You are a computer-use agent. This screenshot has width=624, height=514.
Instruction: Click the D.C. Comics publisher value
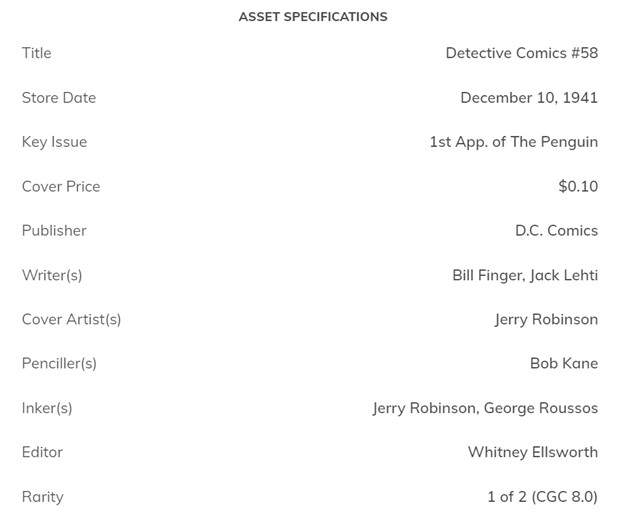pos(556,231)
